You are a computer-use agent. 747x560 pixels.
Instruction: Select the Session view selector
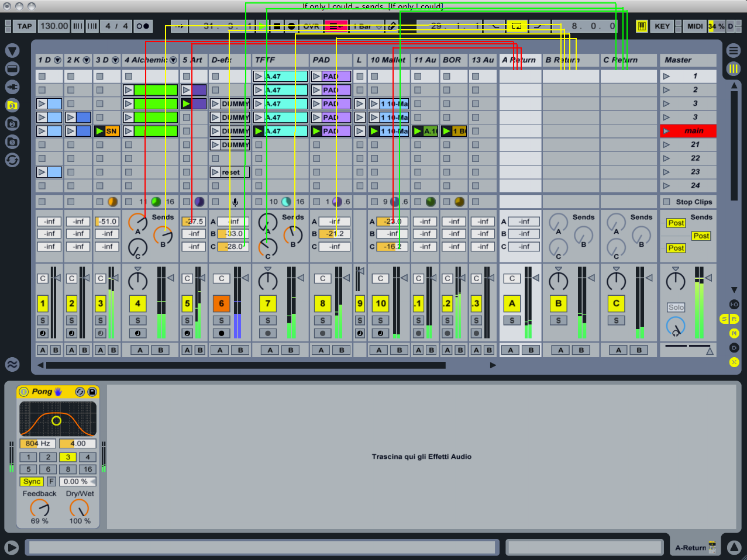(733, 69)
